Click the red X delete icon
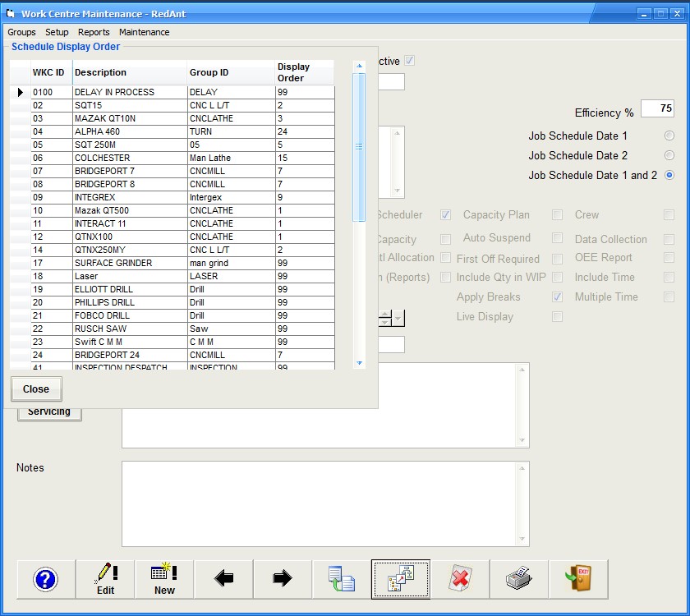Image resolution: width=690 pixels, height=616 pixels. click(x=460, y=579)
